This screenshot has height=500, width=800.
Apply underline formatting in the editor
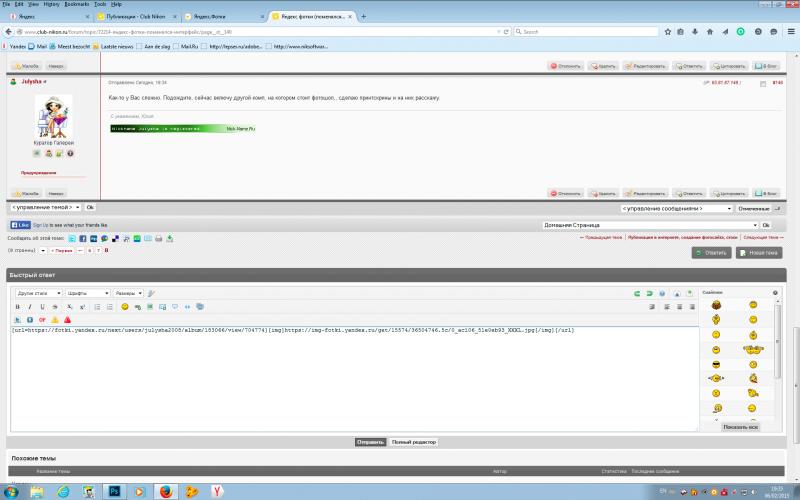coord(42,307)
